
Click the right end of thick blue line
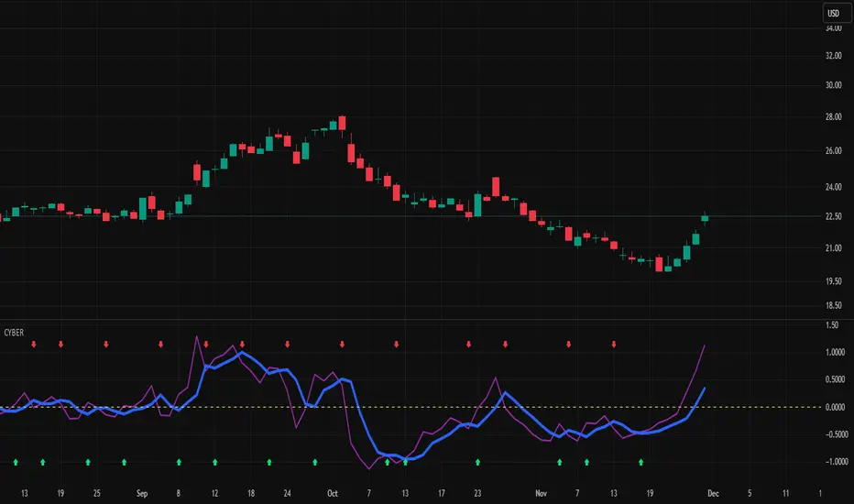click(704, 389)
